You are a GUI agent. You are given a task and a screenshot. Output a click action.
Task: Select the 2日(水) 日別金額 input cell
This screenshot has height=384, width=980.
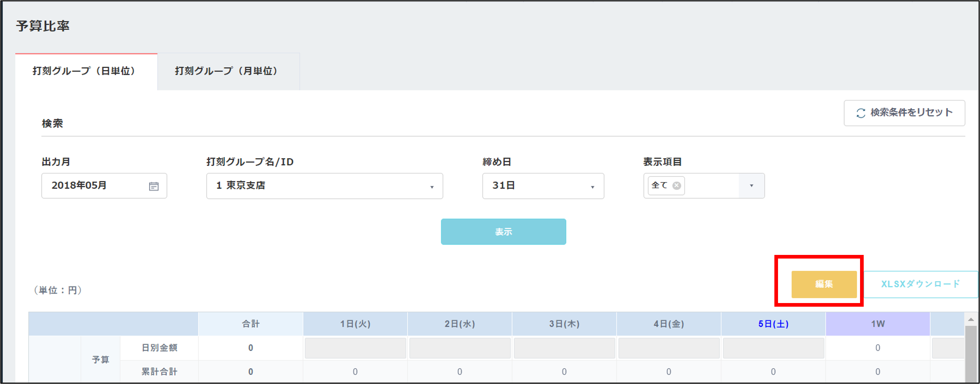tap(460, 348)
